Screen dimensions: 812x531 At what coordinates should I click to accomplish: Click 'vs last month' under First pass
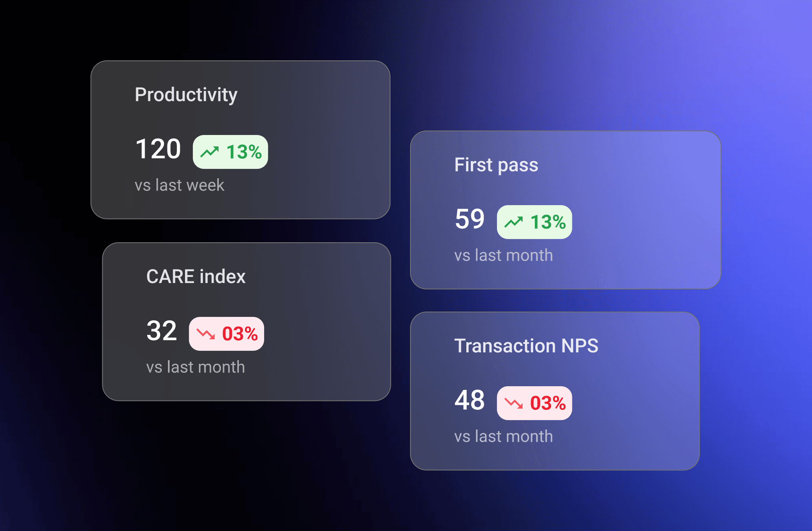tap(504, 256)
